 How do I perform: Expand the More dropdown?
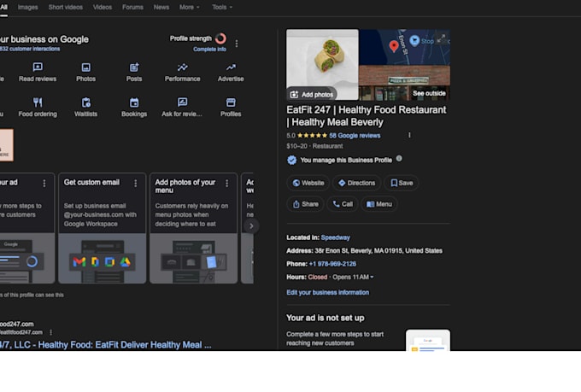pos(189,7)
